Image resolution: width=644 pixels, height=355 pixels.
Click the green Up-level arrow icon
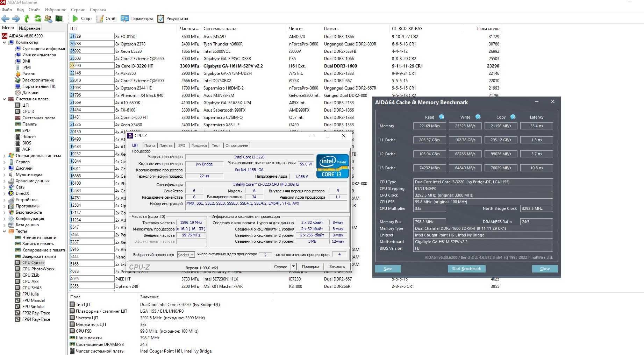click(x=27, y=19)
